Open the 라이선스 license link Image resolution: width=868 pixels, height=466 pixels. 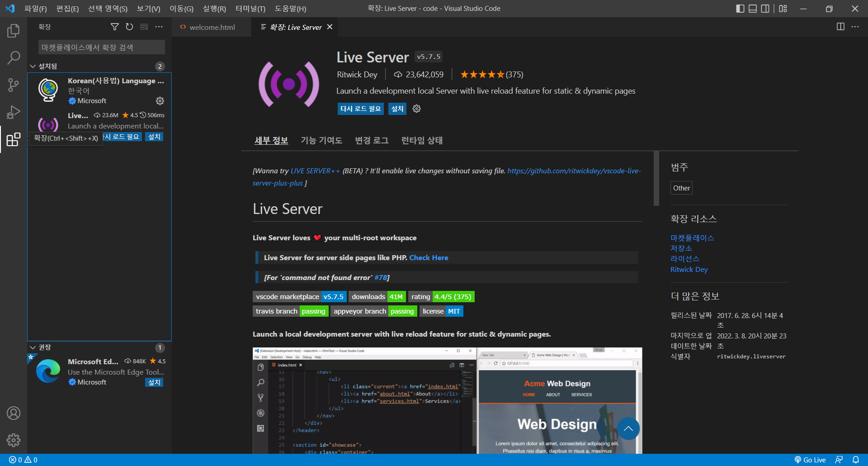coord(685,259)
